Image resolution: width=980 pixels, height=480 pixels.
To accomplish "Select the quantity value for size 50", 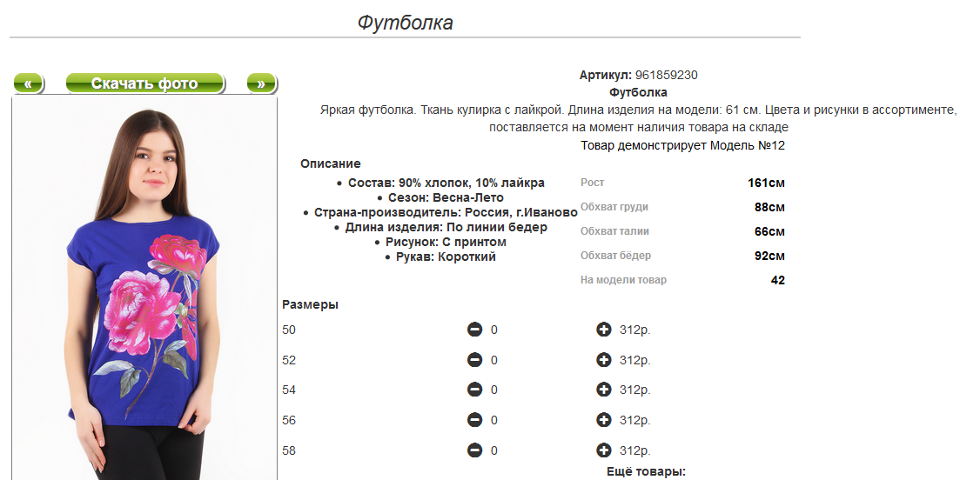I will [x=493, y=330].
